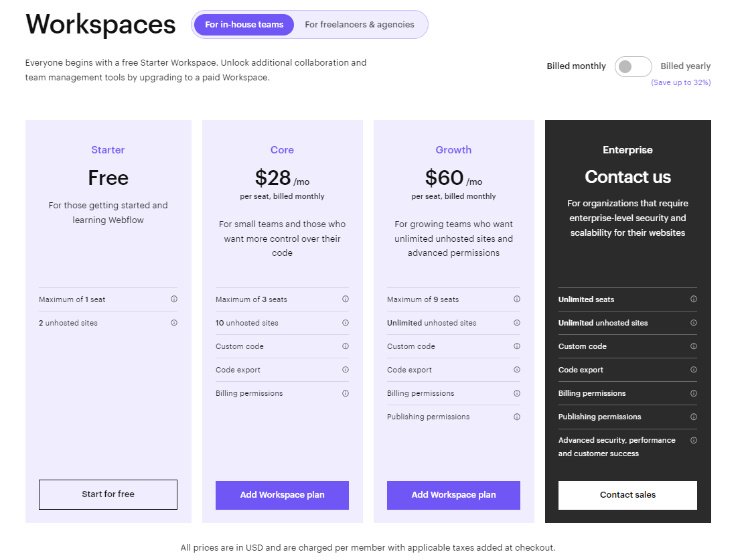This screenshot has width=746, height=560.
Task: Click info icon beside Core Code export
Action: 346,370
